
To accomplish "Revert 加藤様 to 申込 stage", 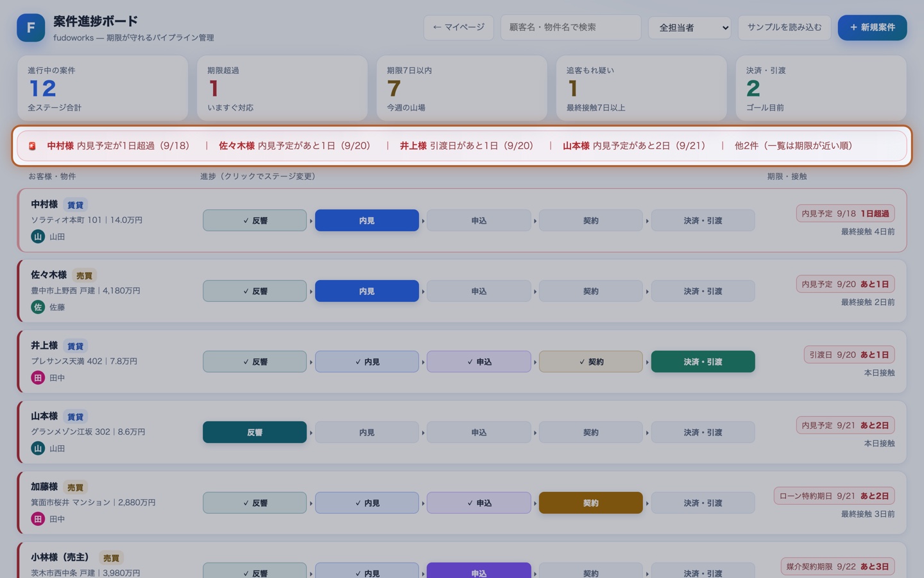I will [479, 503].
